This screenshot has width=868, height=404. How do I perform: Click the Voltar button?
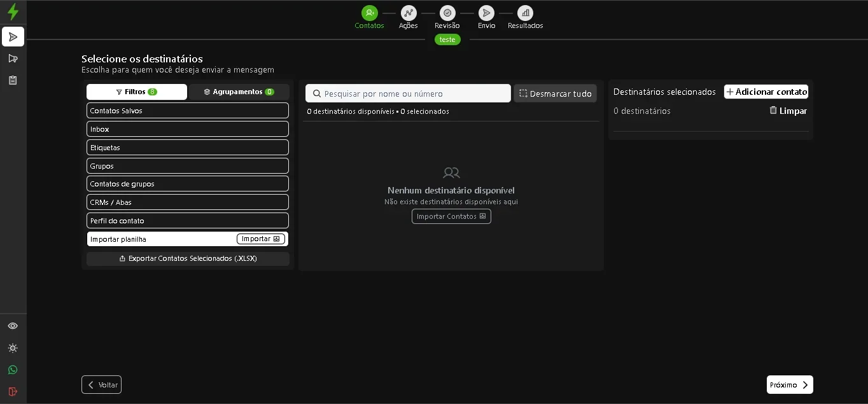coord(101,385)
